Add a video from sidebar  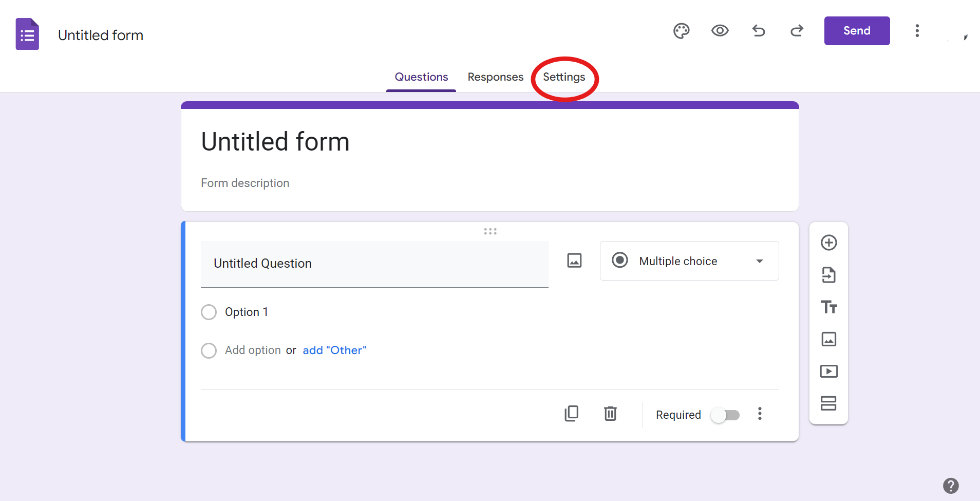(828, 371)
